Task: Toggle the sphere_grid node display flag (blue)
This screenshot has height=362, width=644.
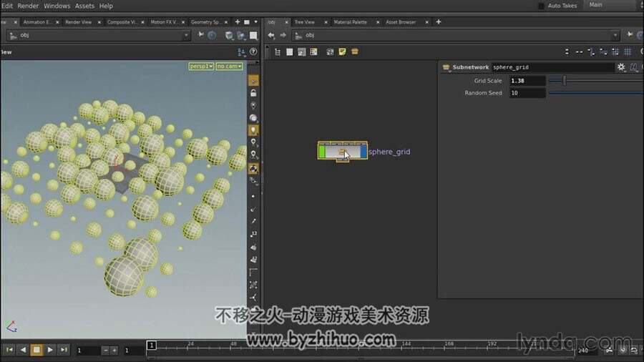Action: click(364, 152)
